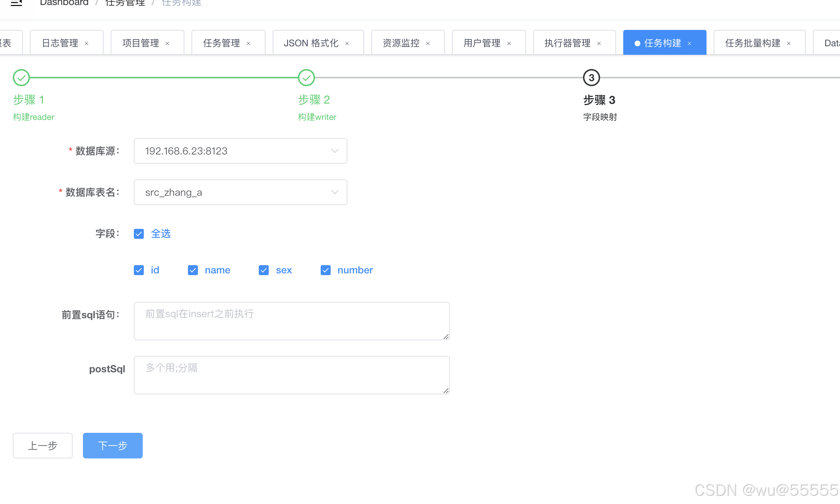This screenshot has height=504, width=840.
Task: Click the step 1 green checkmark circle
Action: tap(21, 78)
